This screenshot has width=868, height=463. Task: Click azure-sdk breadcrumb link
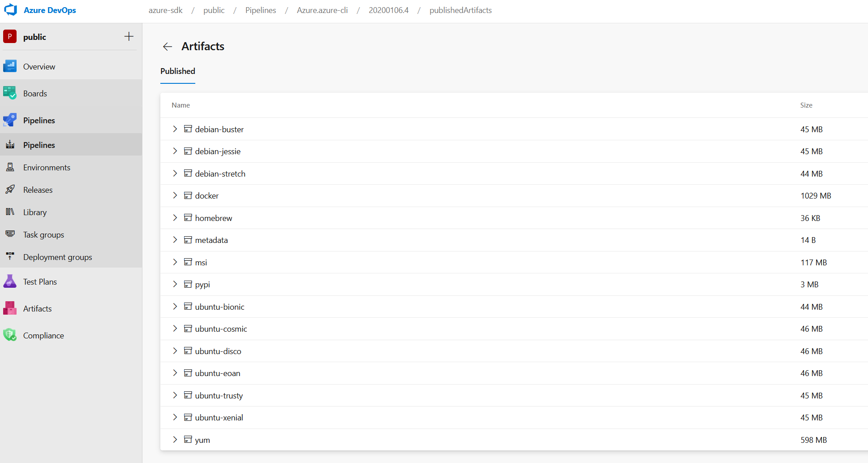(165, 10)
